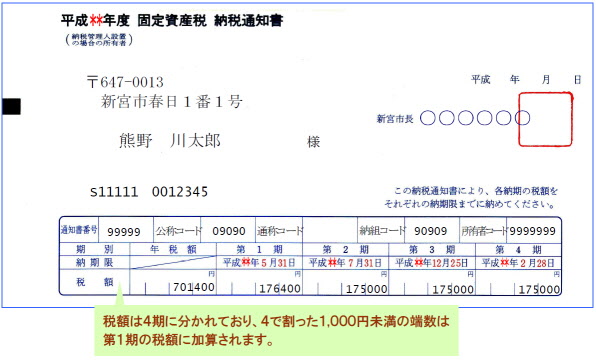Click the black square registration mark
This screenshot has width=596, height=360.
[11, 106]
